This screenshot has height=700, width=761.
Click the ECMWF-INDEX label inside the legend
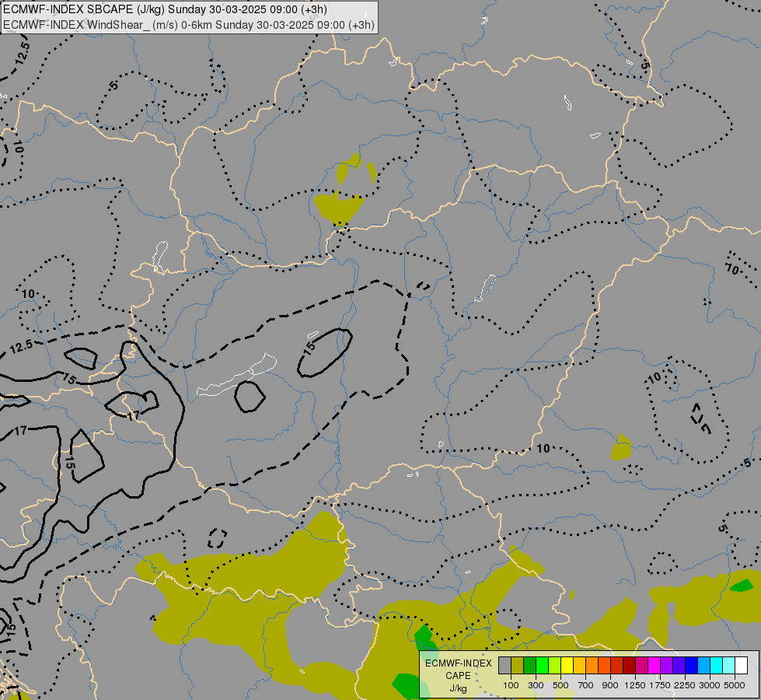[458, 663]
